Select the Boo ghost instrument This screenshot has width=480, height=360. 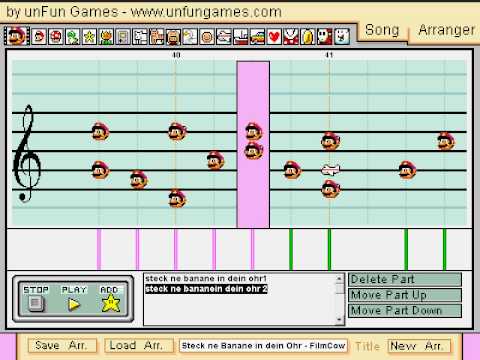tap(342, 37)
